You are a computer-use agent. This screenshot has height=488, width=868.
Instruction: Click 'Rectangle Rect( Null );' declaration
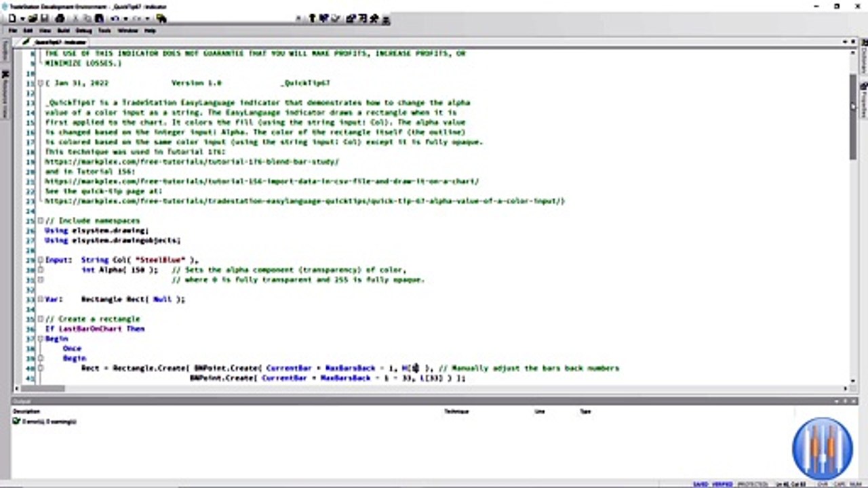pos(133,299)
